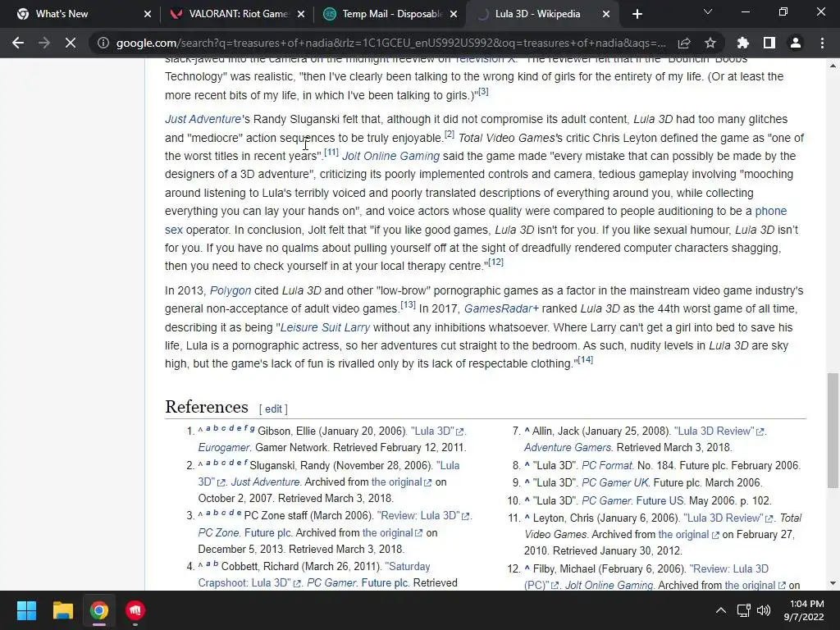The image size is (840, 630).
Task: View site information icon in address bar
Action: tap(103, 43)
